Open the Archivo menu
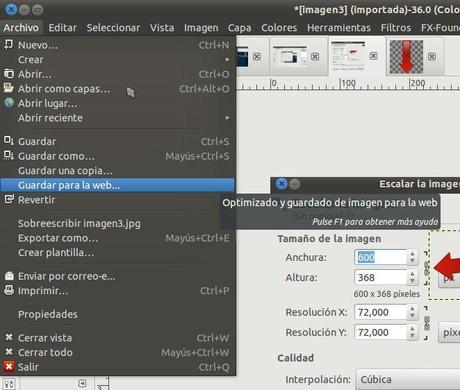 [21, 27]
